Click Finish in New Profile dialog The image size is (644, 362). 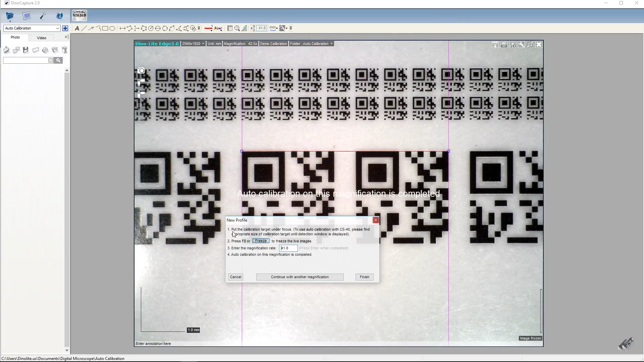(x=365, y=277)
